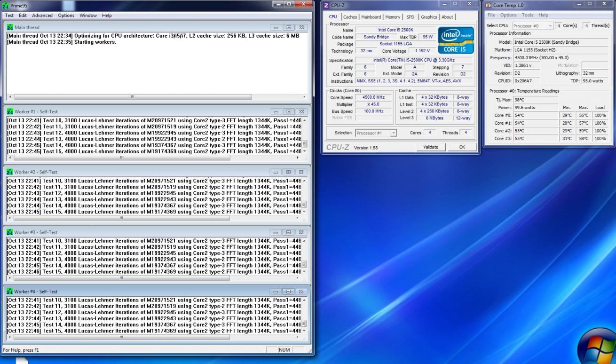Screen dimensions: 616x364
Task: Click the CPU-Z title bar icon
Action: pyautogui.click(x=327, y=5)
